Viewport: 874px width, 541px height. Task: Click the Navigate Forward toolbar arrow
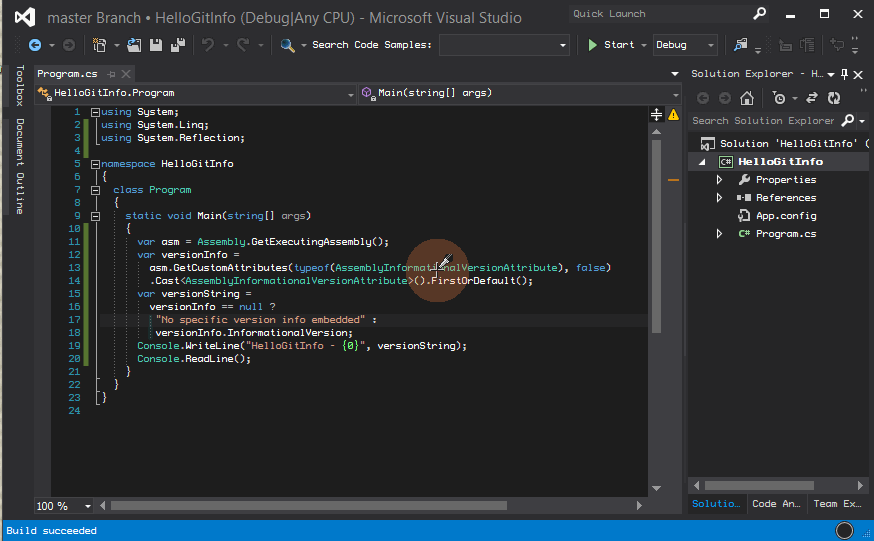pyautogui.click(x=69, y=45)
